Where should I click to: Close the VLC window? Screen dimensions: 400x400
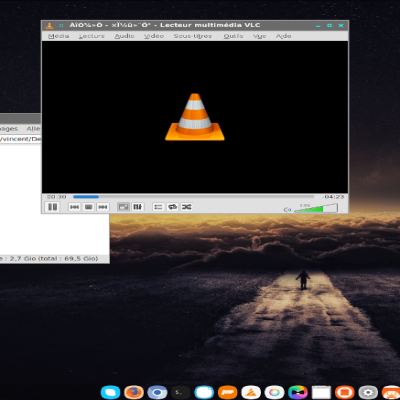pyautogui.click(x=341, y=25)
